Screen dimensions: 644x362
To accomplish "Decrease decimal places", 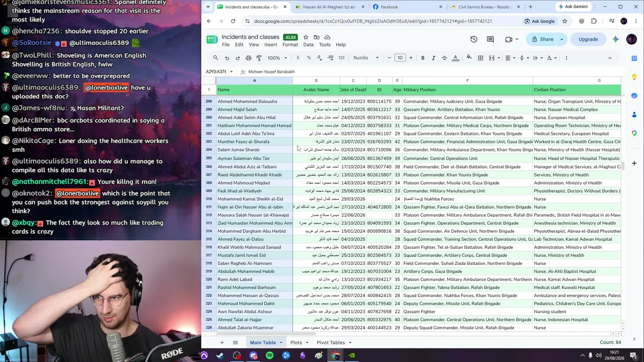I will point(319,58).
